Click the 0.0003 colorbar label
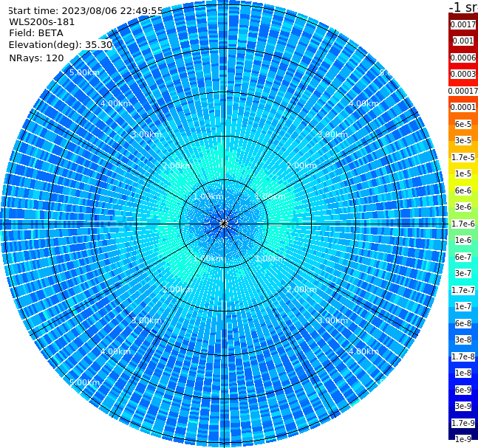Screen dimensions: 478x448 (463, 74)
